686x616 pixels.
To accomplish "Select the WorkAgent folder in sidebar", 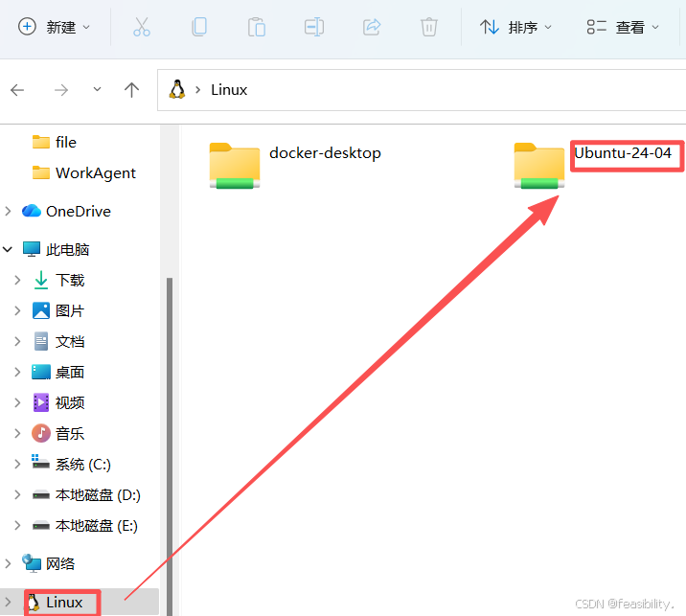I will pyautogui.click(x=84, y=173).
